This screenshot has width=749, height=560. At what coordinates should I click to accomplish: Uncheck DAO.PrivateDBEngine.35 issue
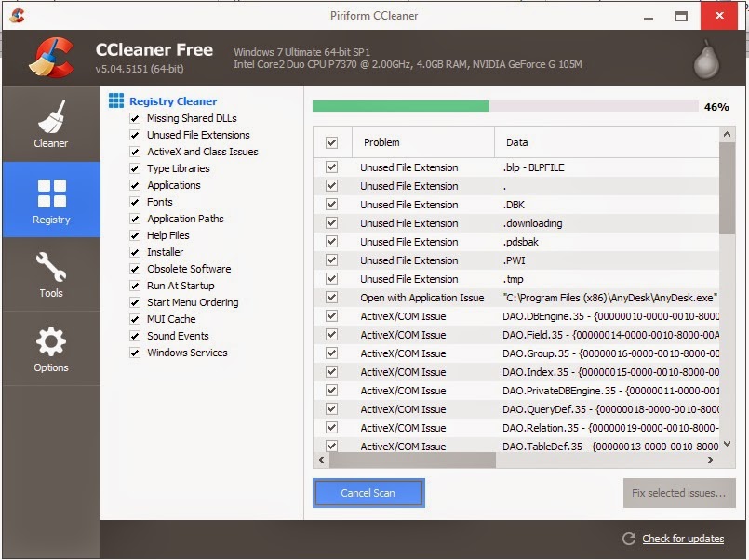pyautogui.click(x=331, y=391)
